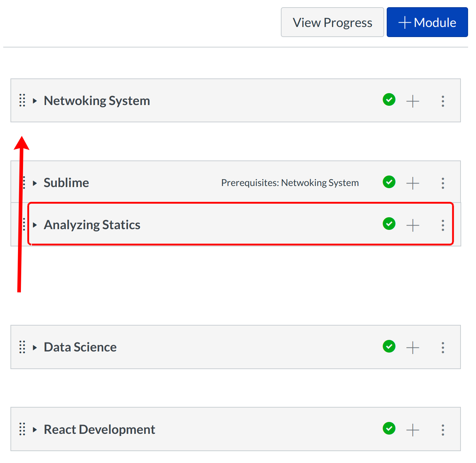This screenshot has width=476, height=463.
Task: Unpublish the Sublime module
Action: tap(389, 182)
